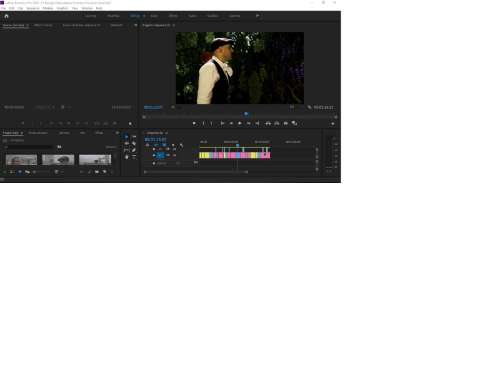
Task: Click the Lift button
Action: pos(268,124)
